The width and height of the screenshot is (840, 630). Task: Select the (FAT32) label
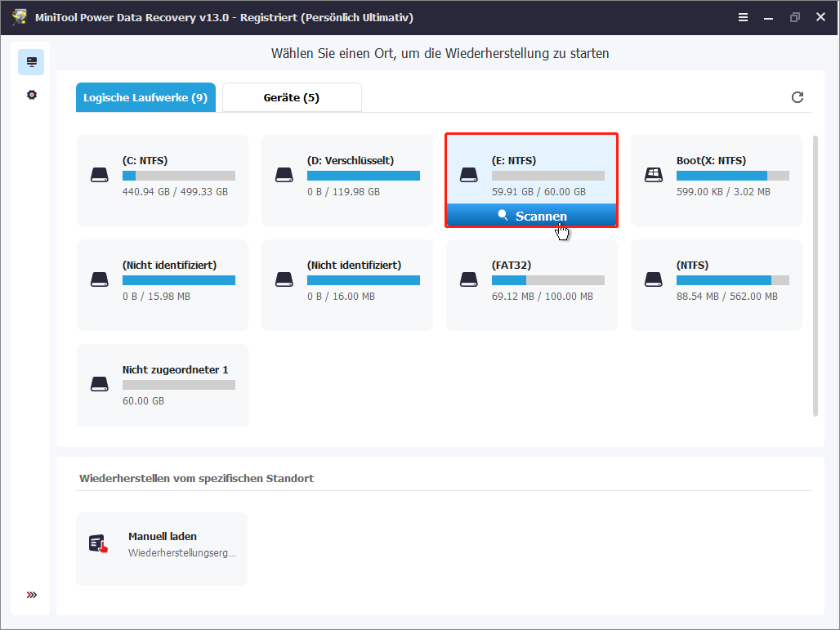(512, 265)
